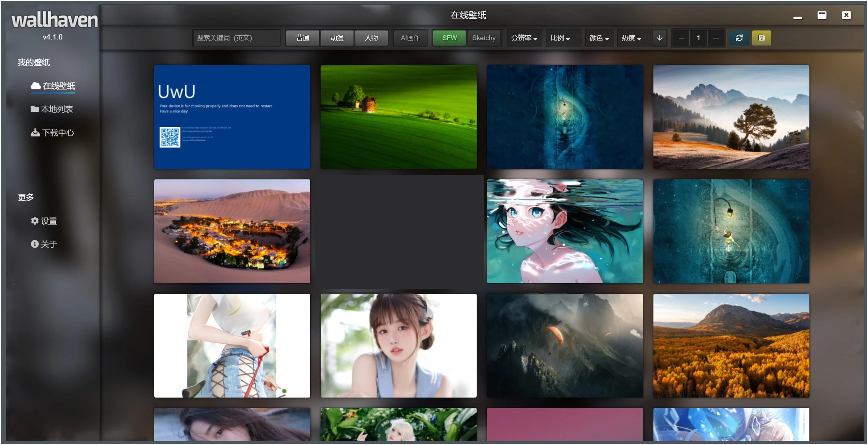Viewport: 868px width, 445px height.
Task: Switch to 本地列表 local list
Action: point(52,109)
